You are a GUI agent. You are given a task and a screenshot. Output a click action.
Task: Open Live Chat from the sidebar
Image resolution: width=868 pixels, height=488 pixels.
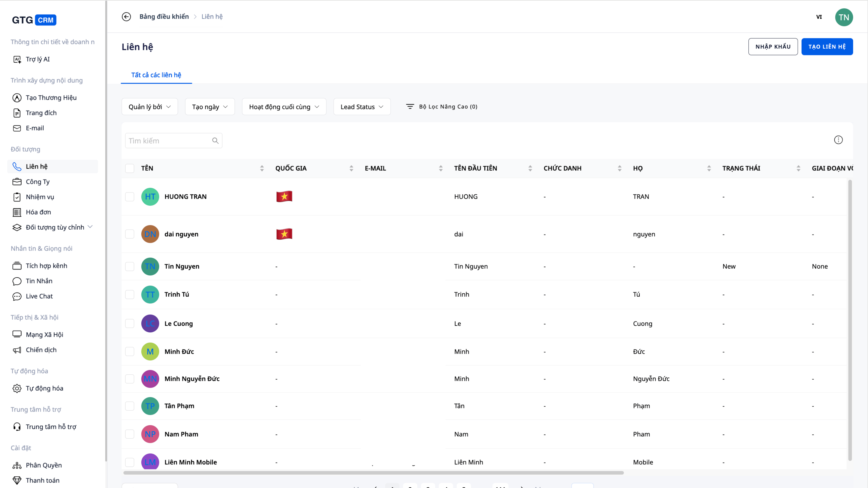39,296
